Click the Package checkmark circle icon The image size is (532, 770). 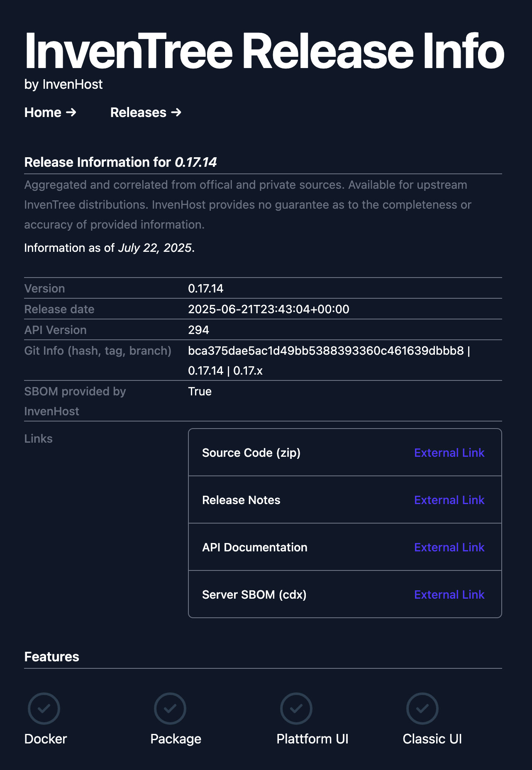(x=170, y=709)
